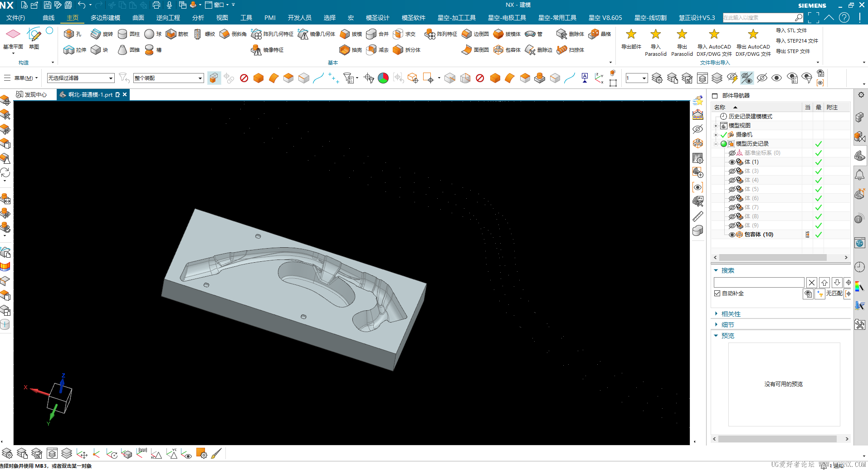This screenshot has width=868, height=470.
Task: Hide 包容体 (10) using its eye icon
Action: point(731,235)
